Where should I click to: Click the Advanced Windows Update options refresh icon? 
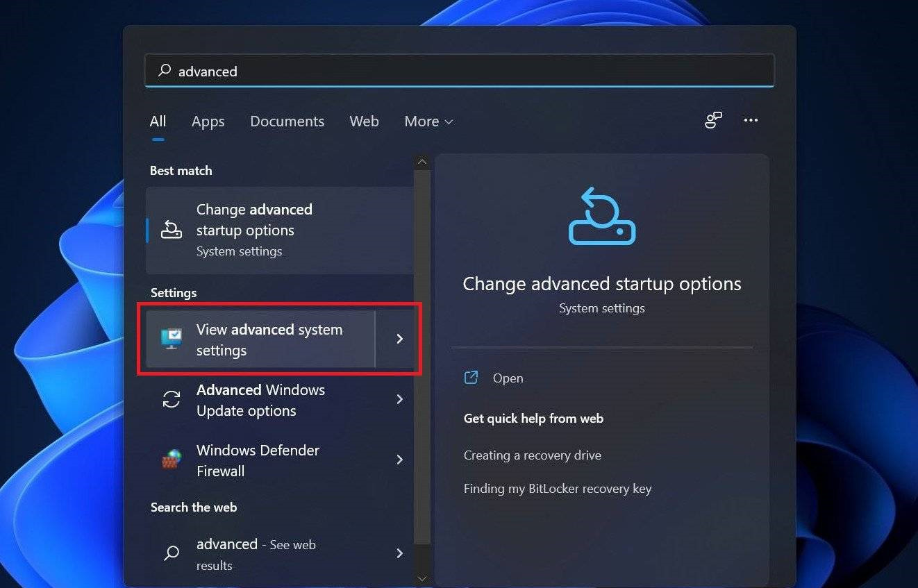tap(171, 400)
